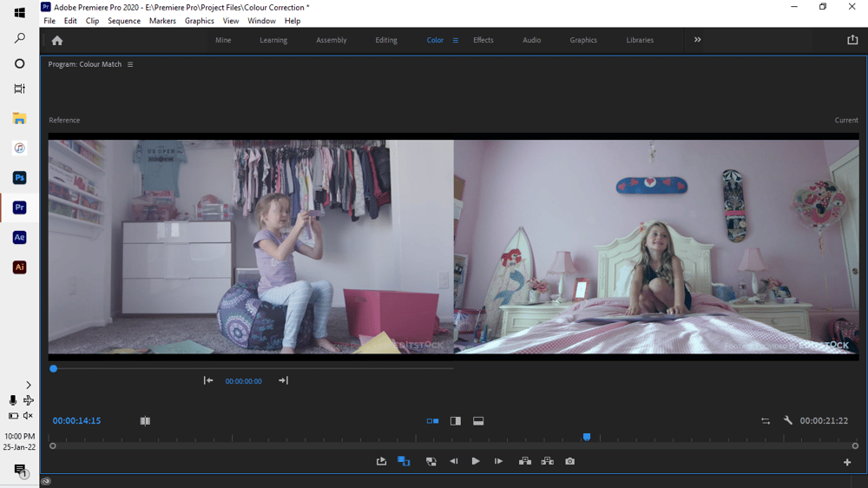Open Illustrator from the taskbar
This screenshot has height=488, width=868.
point(19,267)
